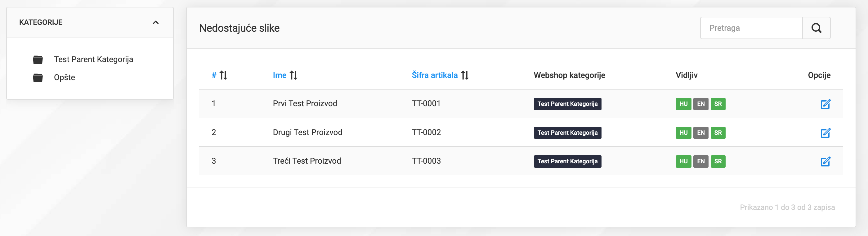Click the # column header
Viewport: 868px width, 236px height.
click(214, 75)
